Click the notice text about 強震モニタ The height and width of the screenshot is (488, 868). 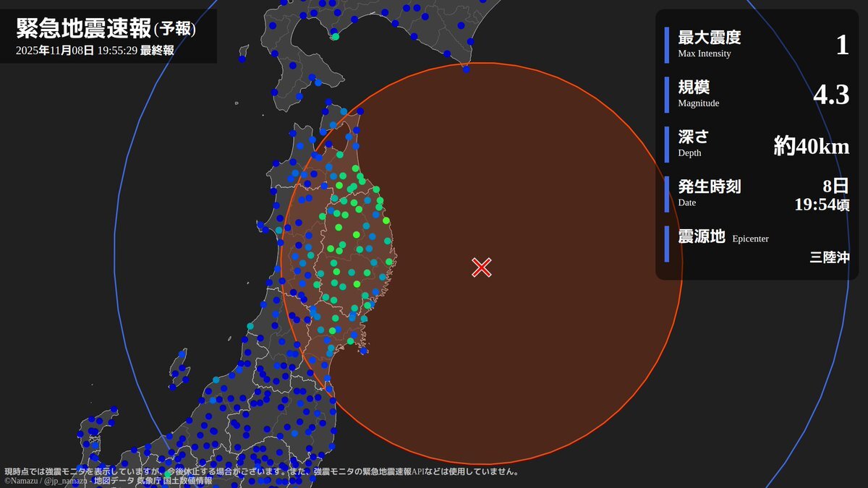pyautogui.click(x=261, y=471)
